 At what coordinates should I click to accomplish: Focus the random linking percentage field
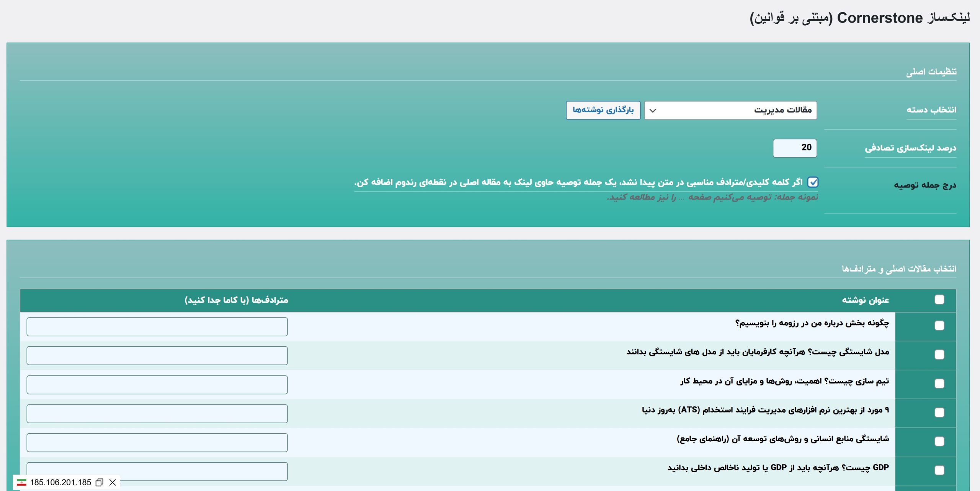795,148
